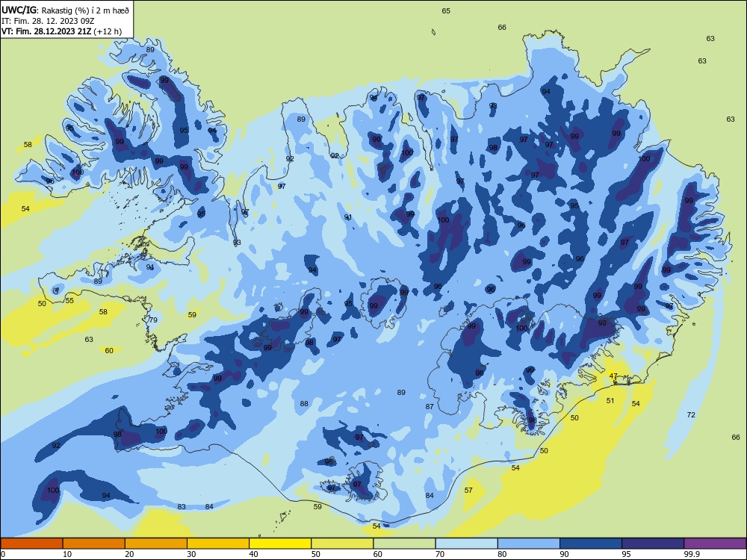Viewport: 747px width, 560px height.
Task: Click the legend tick label '40'
Action: pos(253,554)
